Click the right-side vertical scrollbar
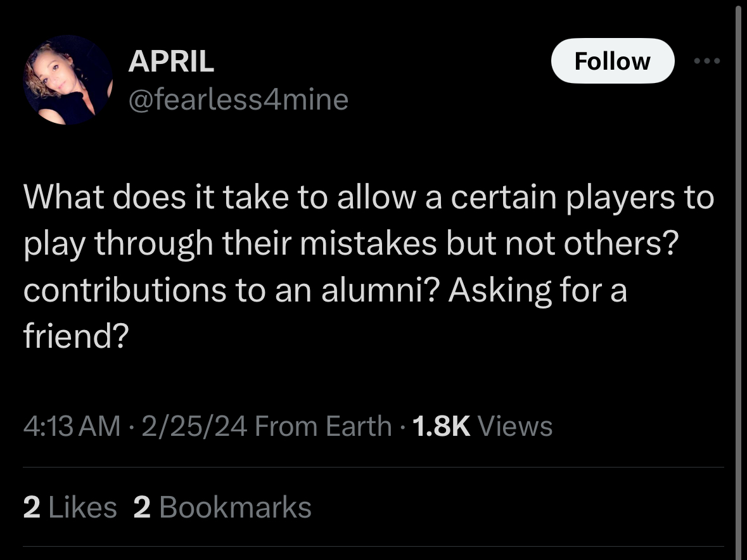Screen dimensions: 747x560 pos(737,279)
